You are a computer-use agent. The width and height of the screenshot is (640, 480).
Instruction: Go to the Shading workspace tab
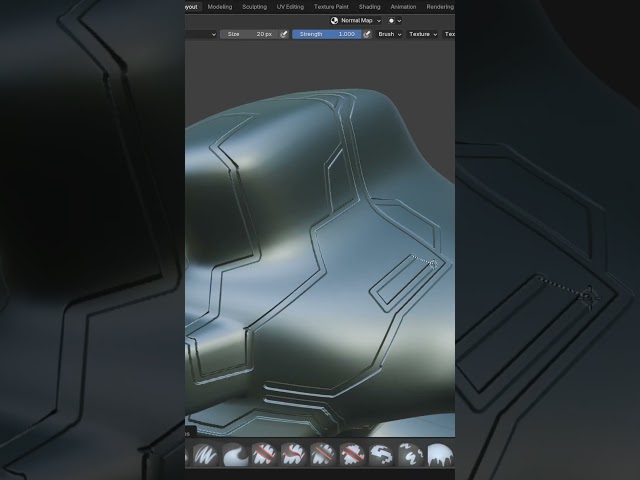pos(369,7)
